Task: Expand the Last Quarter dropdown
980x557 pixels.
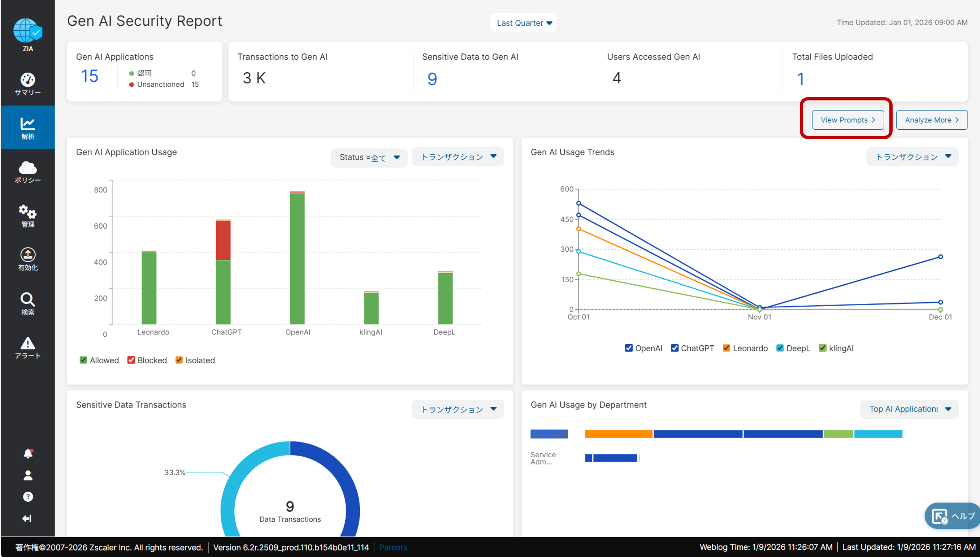Action: [x=523, y=23]
